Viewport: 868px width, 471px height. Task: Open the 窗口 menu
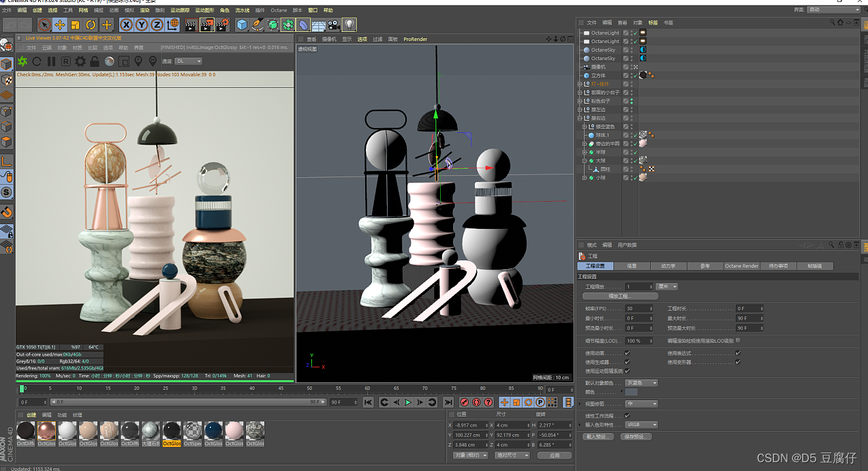[x=313, y=10]
